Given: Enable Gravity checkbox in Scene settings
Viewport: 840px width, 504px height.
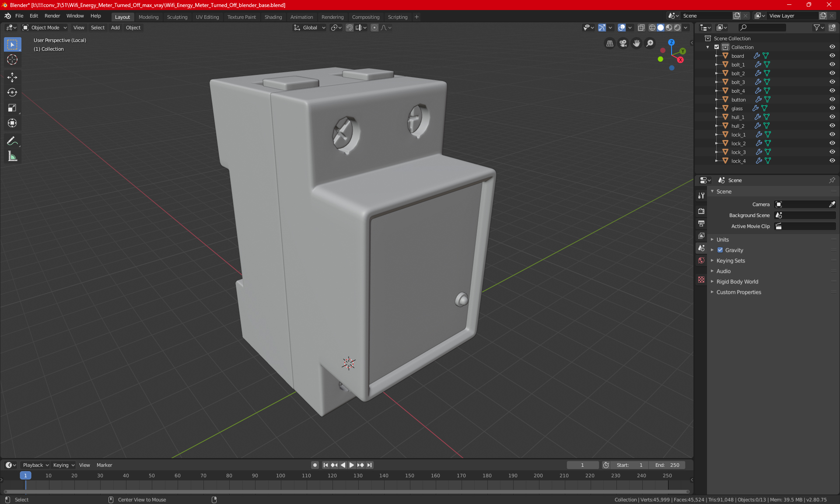Looking at the screenshot, I should point(719,250).
